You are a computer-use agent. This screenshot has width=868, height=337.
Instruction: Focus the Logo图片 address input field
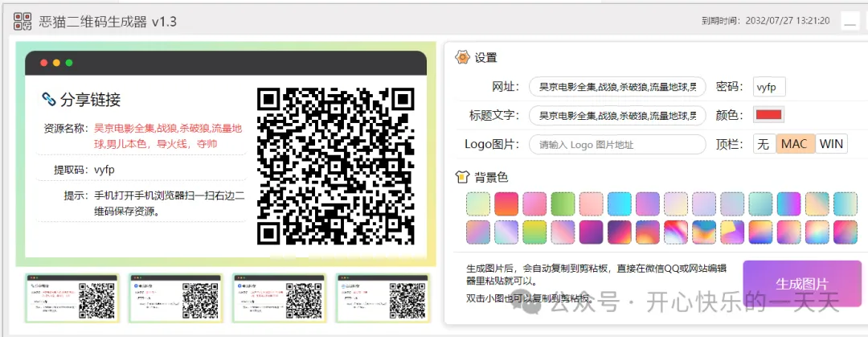[x=617, y=144]
